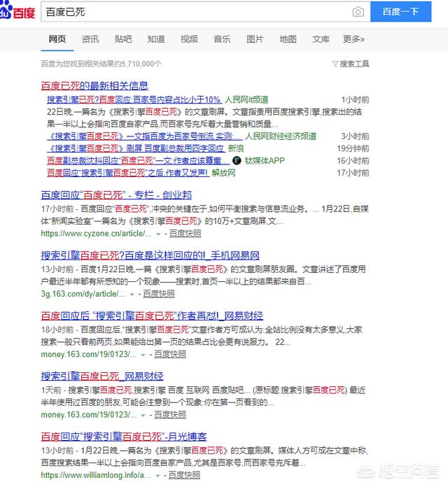Open the 音乐 tab
448x487 pixels.
tap(222, 39)
